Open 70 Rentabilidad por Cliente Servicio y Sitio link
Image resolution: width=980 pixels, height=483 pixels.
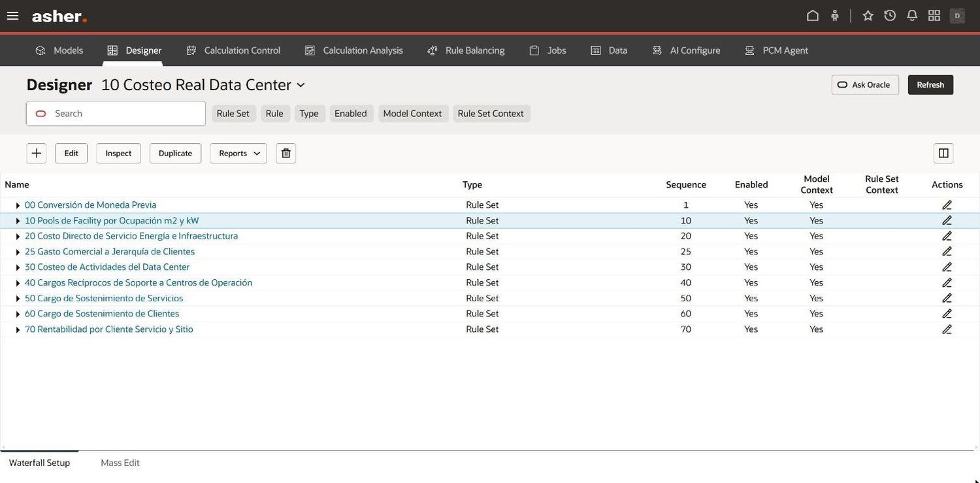[109, 329]
